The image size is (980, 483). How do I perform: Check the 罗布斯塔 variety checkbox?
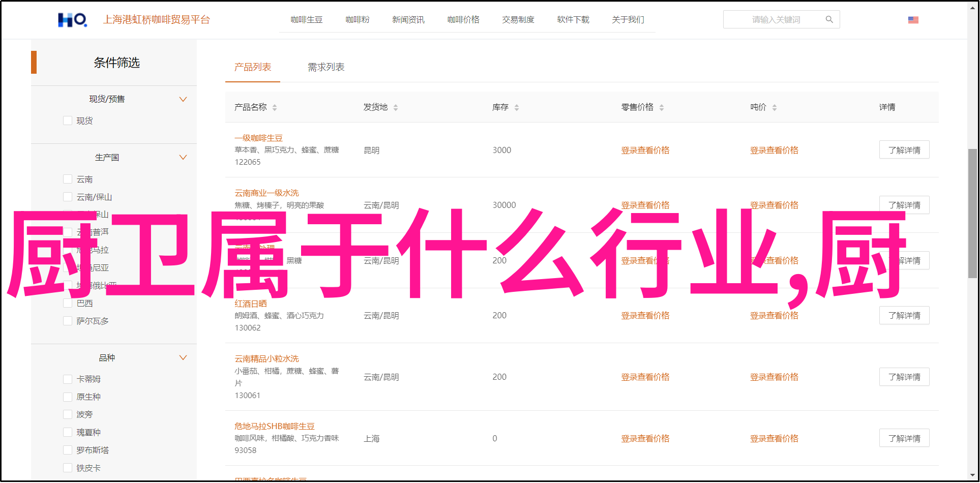coord(68,450)
